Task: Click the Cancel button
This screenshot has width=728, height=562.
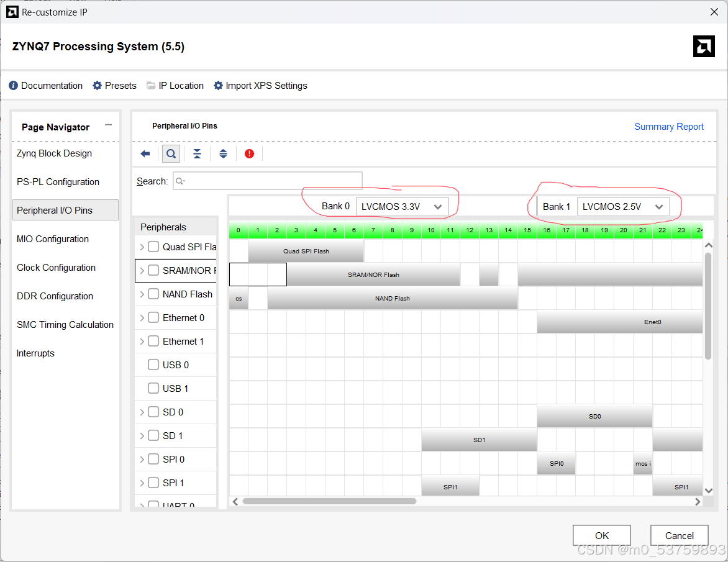Action: click(x=680, y=535)
